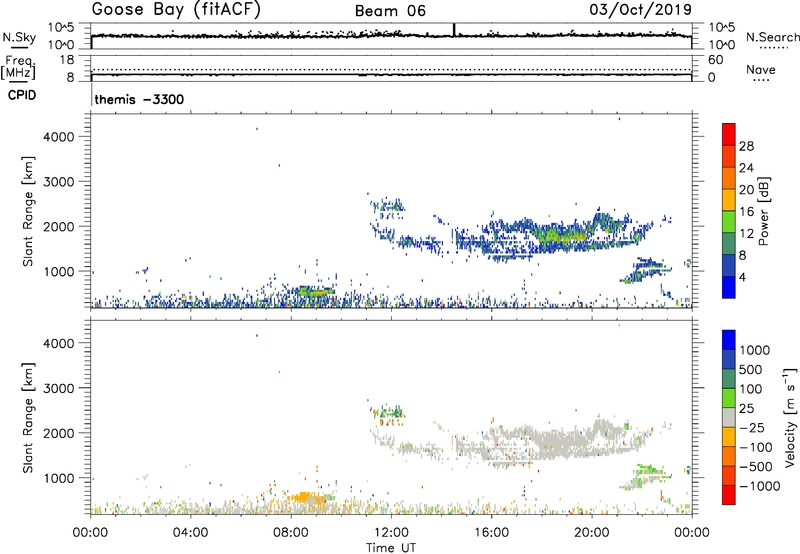This screenshot has height=554, width=800.
Task: Click the date 03/Oct/2019
Action: pos(640,10)
